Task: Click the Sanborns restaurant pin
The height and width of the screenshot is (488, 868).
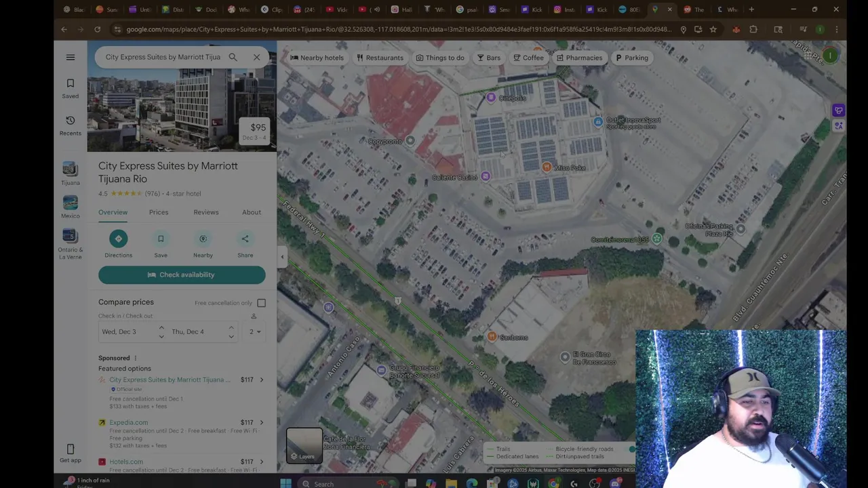Action: 492,337
